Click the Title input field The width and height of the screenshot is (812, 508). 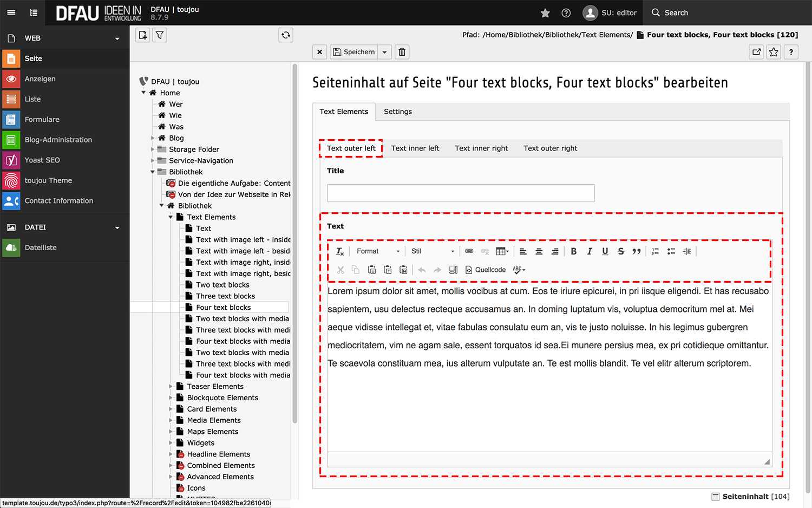click(x=461, y=193)
